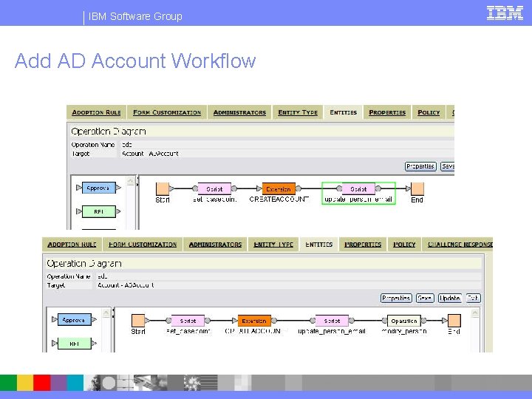
Task: Open Form Customization tab in lower panel
Action: pyautogui.click(x=143, y=245)
